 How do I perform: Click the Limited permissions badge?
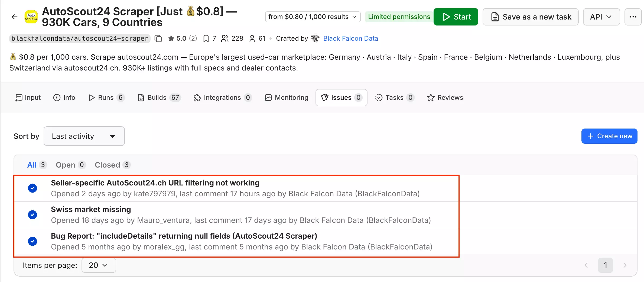[399, 17]
